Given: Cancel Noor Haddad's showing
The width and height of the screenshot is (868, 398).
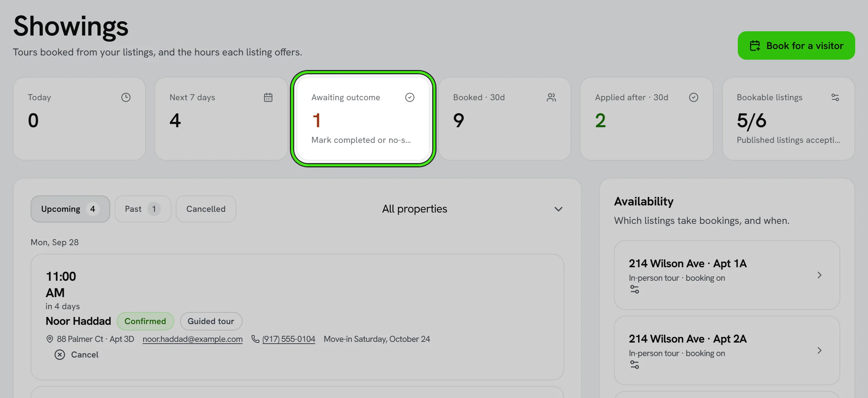Looking at the screenshot, I should (x=76, y=355).
